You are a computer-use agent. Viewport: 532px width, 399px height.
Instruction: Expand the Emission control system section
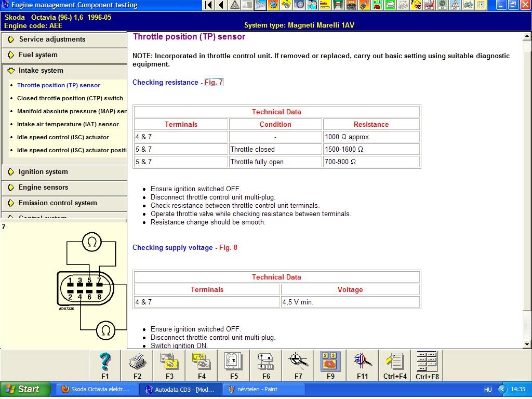[64, 203]
